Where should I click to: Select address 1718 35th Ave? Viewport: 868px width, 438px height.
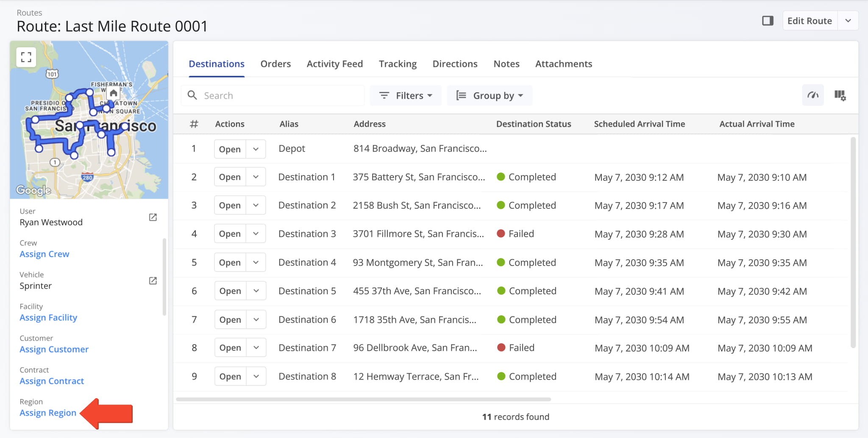pyautogui.click(x=415, y=320)
